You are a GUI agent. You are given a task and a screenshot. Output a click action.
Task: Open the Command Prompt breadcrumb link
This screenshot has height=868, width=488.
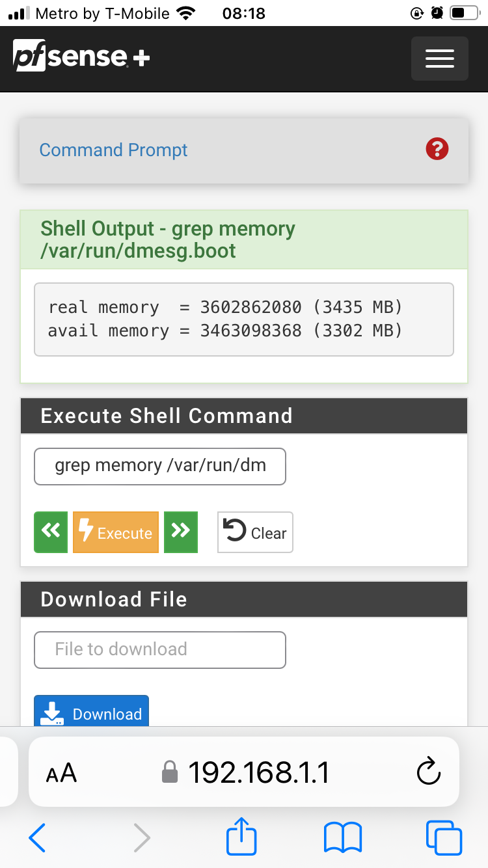tap(113, 150)
